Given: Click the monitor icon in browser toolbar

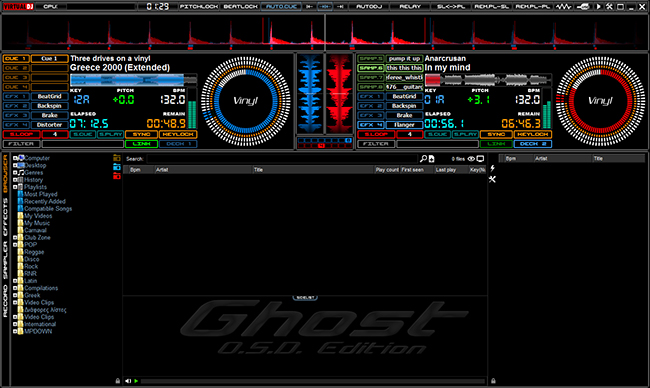Looking at the screenshot, I should pos(480,158).
